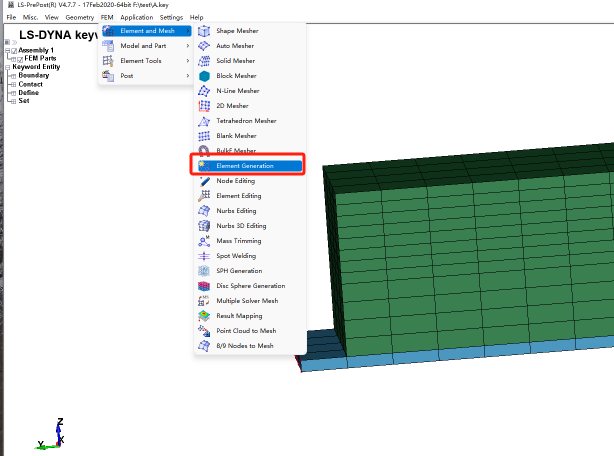Open the Model and Part submenu
The image size is (614, 456).
pyautogui.click(x=147, y=46)
